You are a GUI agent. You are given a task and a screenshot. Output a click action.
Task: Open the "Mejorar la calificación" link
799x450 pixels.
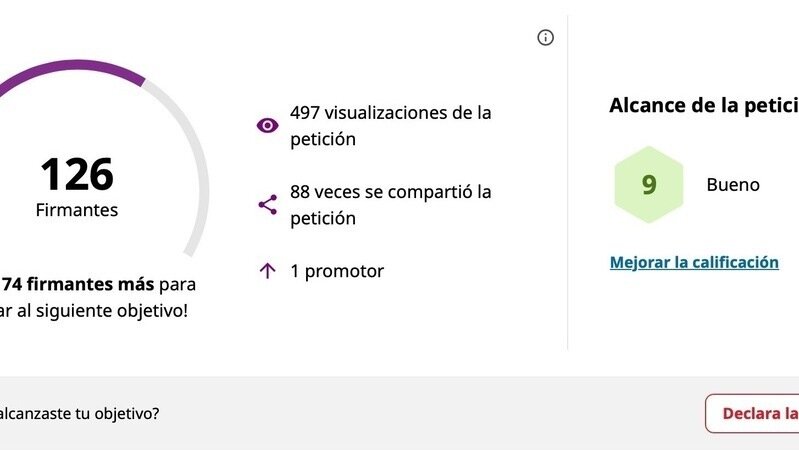pos(694,262)
